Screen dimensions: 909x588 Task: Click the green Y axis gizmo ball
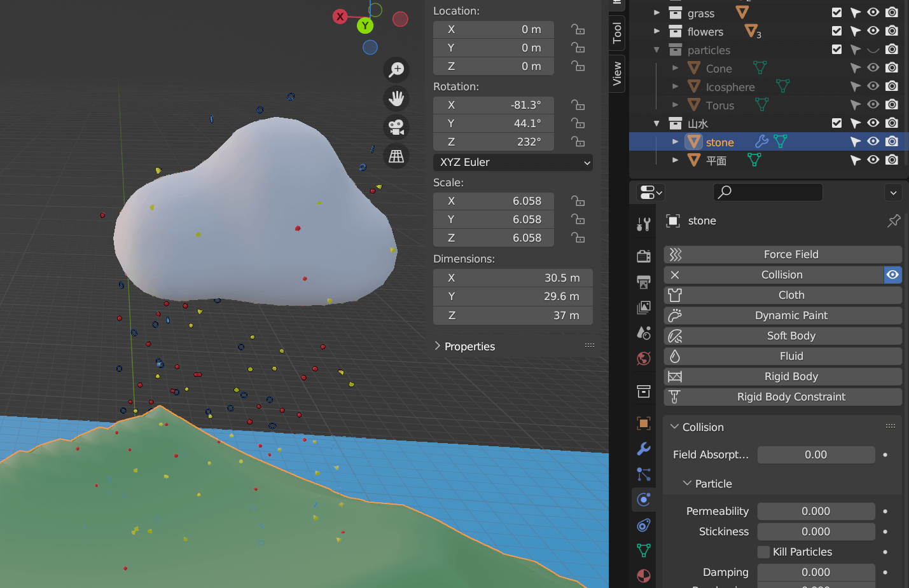(x=364, y=25)
